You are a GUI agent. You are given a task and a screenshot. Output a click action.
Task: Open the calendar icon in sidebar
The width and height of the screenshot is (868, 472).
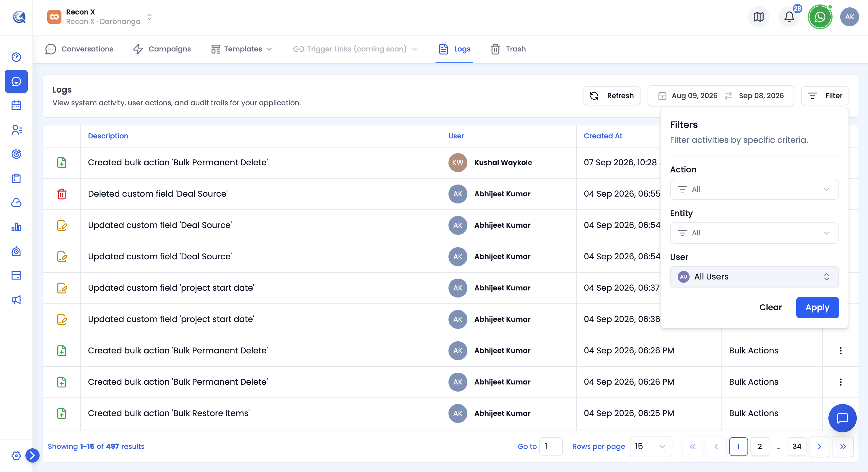16,106
